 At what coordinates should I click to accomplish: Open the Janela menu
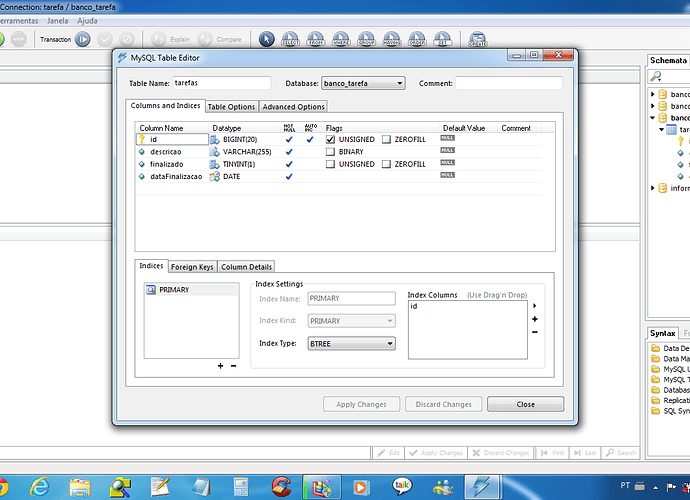coord(58,21)
